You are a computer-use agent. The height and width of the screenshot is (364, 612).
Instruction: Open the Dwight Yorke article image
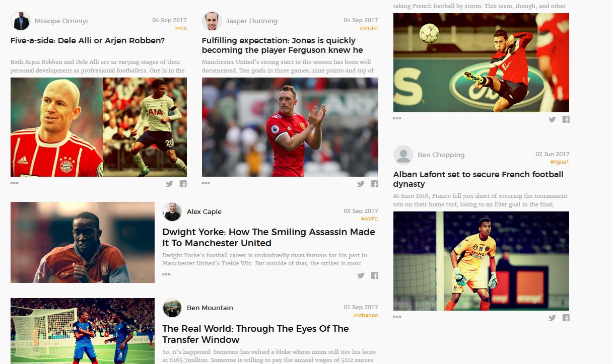point(83,243)
